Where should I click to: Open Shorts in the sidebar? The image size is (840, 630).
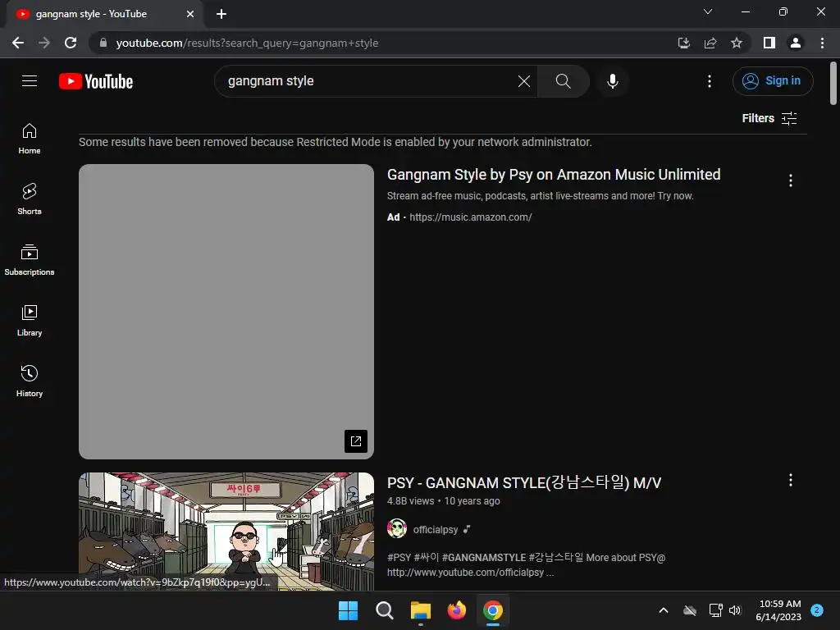coord(30,199)
